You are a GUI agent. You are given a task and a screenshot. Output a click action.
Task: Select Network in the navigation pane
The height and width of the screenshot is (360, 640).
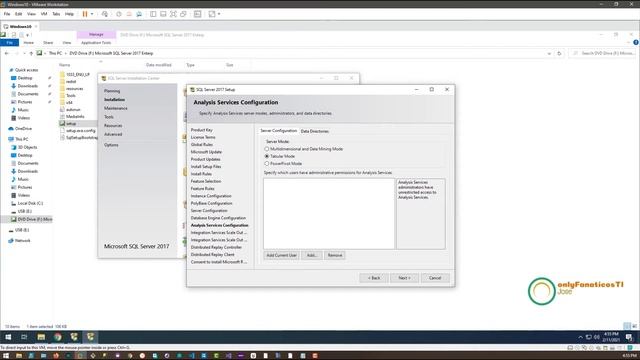pyautogui.click(x=20, y=241)
